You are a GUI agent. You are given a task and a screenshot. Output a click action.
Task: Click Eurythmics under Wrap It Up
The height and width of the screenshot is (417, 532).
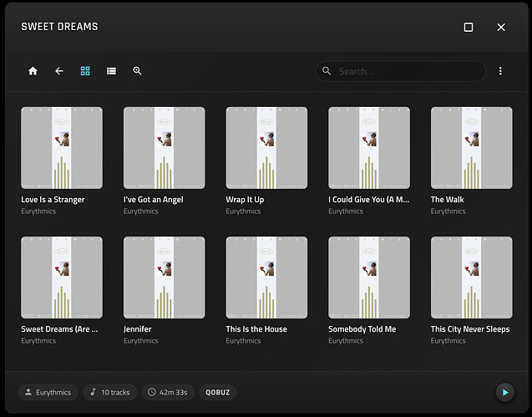pyautogui.click(x=243, y=211)
